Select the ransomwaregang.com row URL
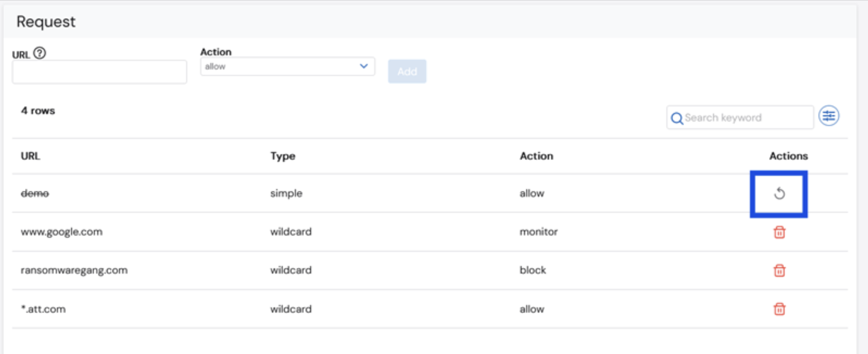This screenshot has width=868, height=354. pos(74,270)
